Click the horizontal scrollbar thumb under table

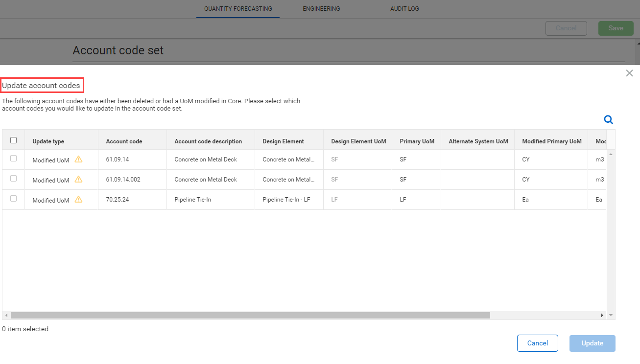click(x=250, y=316)
